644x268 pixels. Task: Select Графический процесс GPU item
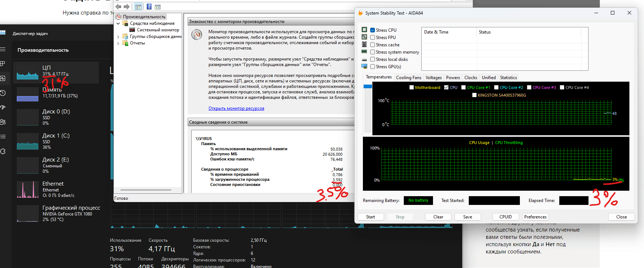[56, 213]
